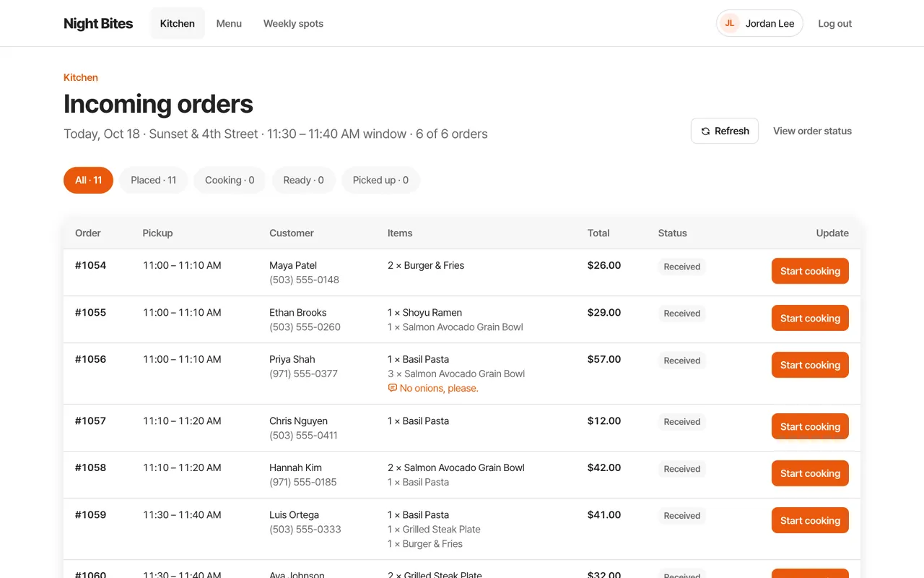Click Luis Ortega customer name
Viewport: 924px width, 578px height.
point(294,514)
